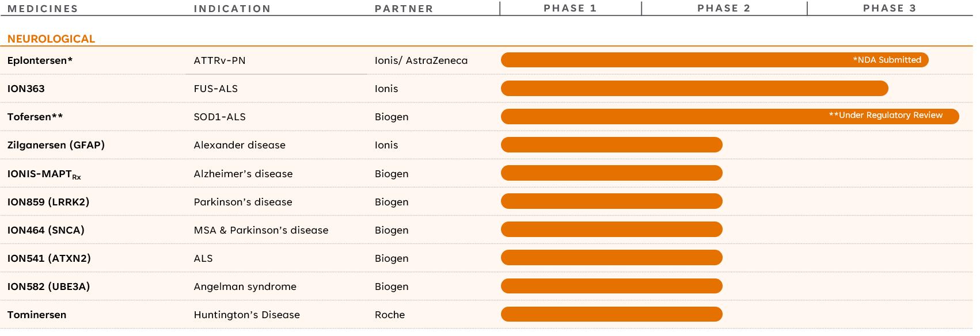The height and width of the screenshot is (336, 980).
Task: Click the NEUROLOGICAL category heading
Action: (x=51, y=39)
